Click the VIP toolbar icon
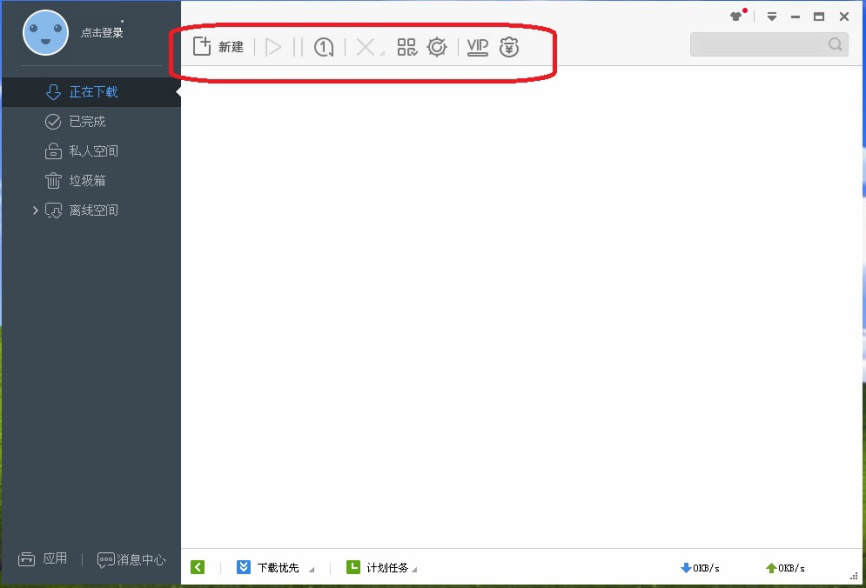The height and width of the screenshot is (588, 866). point(477,47)
